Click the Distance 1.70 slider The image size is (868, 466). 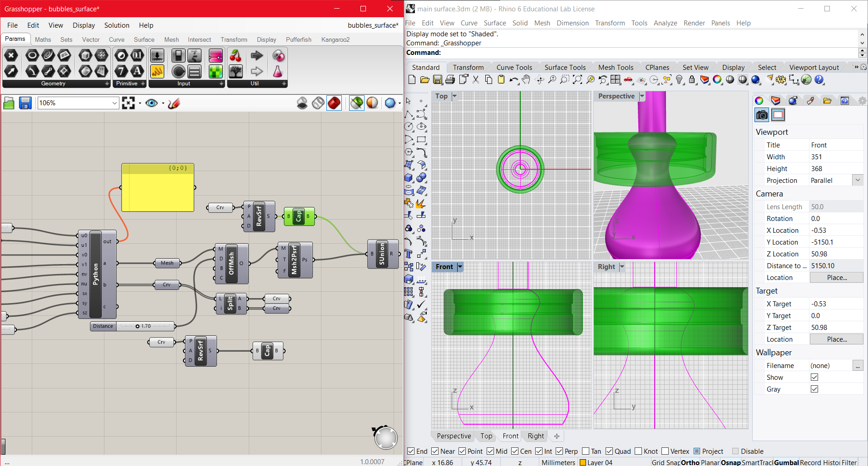click(133, 326)
